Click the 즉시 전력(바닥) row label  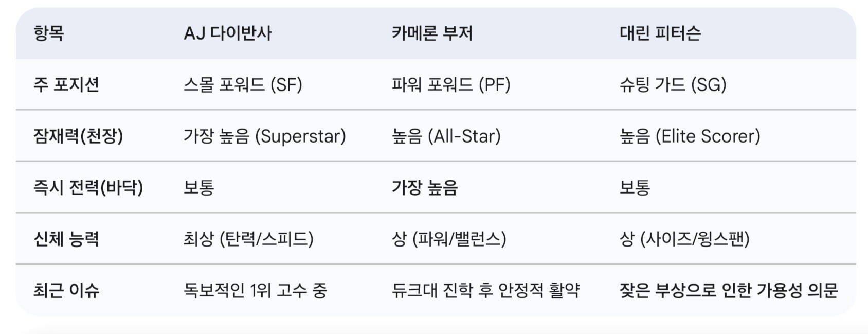(x=88, y=187)
